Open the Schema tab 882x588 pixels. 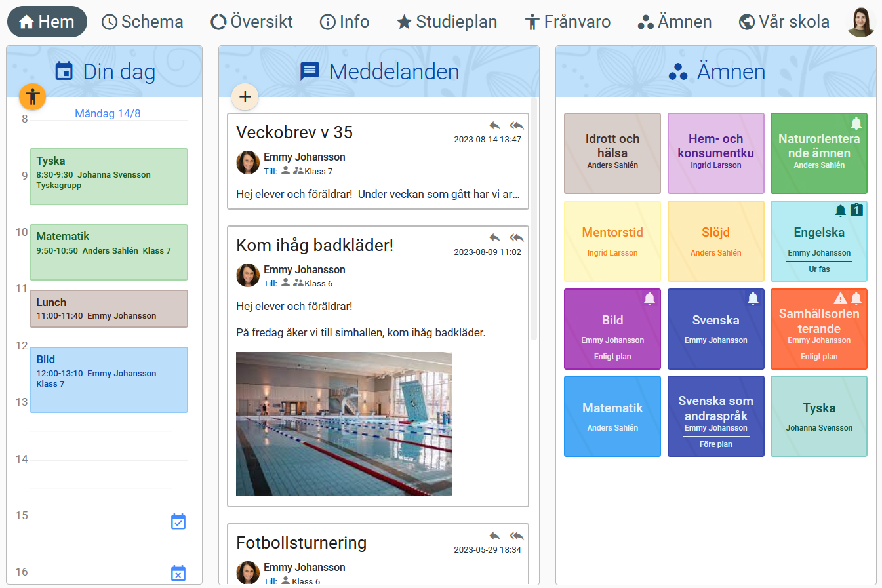point(143,22)
